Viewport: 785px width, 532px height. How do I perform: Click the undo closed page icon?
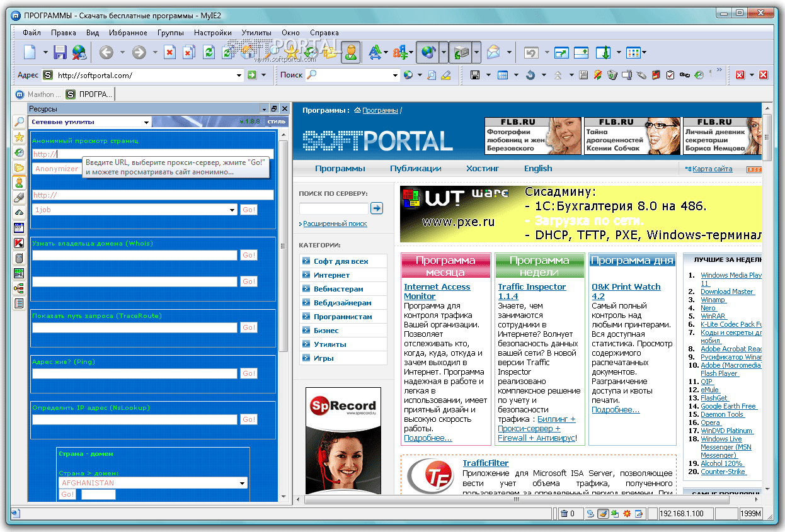pyautogui.click(x=531, y=53)
